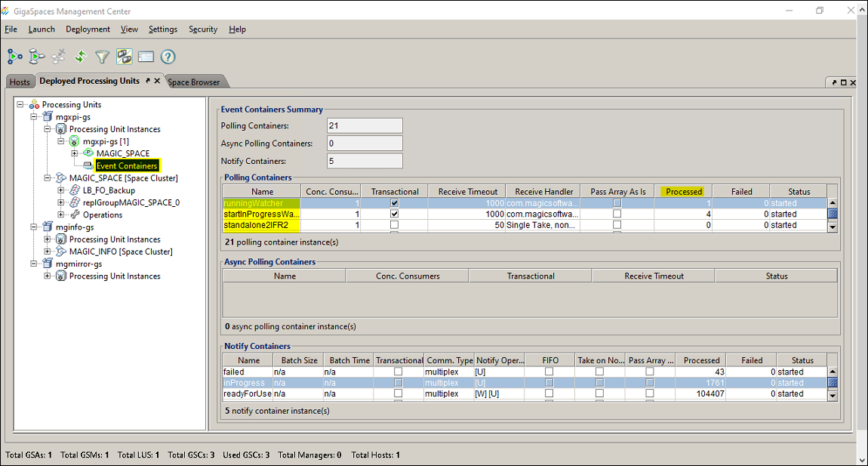This screenshot has width=868, height=466.
Task: Toggle FIFO checkbox in the failed row
Action: point(549,372)
